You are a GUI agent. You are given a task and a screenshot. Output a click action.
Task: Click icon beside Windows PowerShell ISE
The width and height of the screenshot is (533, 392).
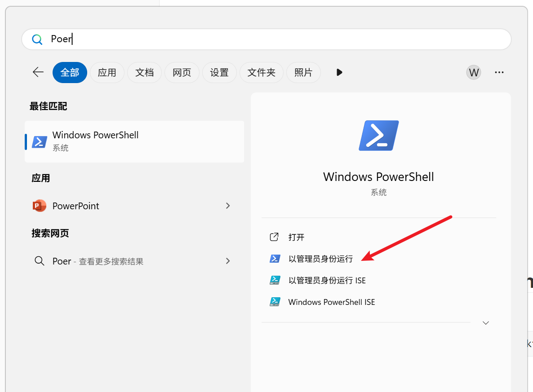click(275, 302)
